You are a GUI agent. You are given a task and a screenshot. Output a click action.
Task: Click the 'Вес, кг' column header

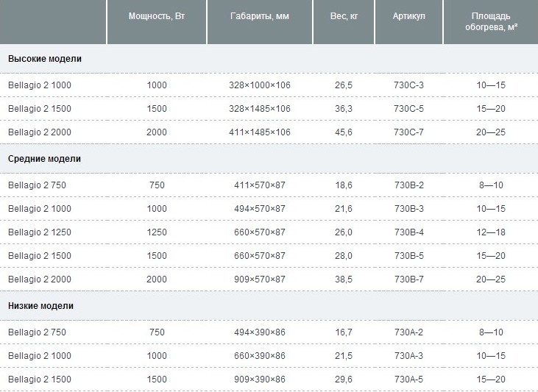coord(344,16)
